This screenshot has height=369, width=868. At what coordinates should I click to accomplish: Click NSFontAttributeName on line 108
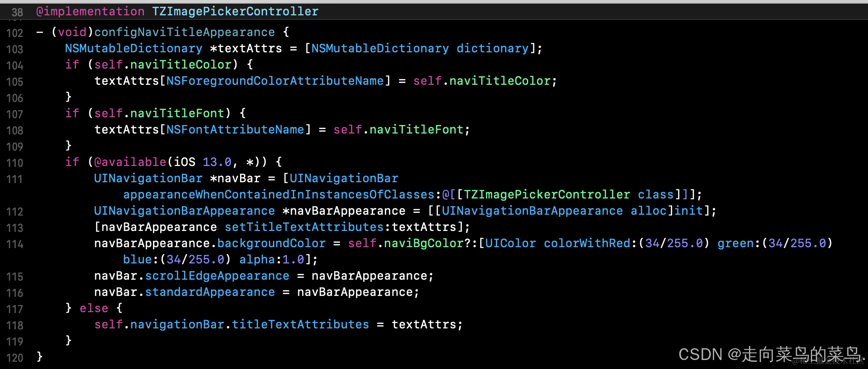pos(235,129)
